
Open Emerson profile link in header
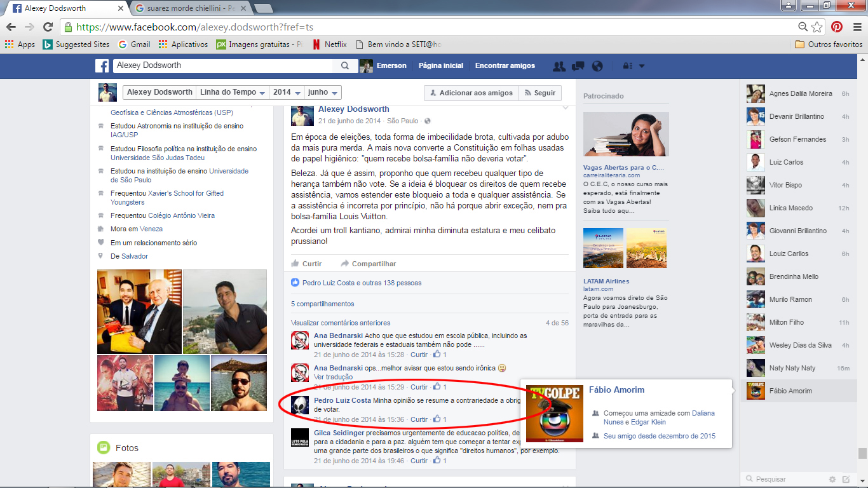[383, 66]
